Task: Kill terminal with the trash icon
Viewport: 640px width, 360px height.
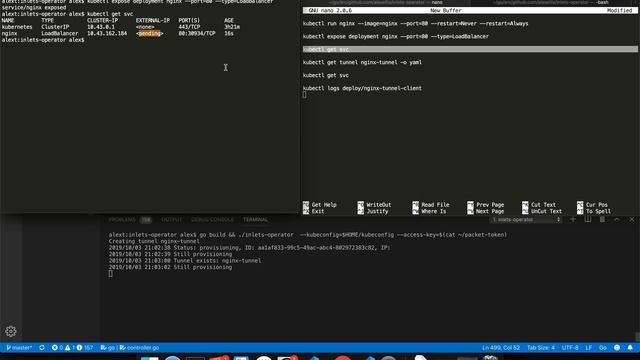Action: point(602,220)
